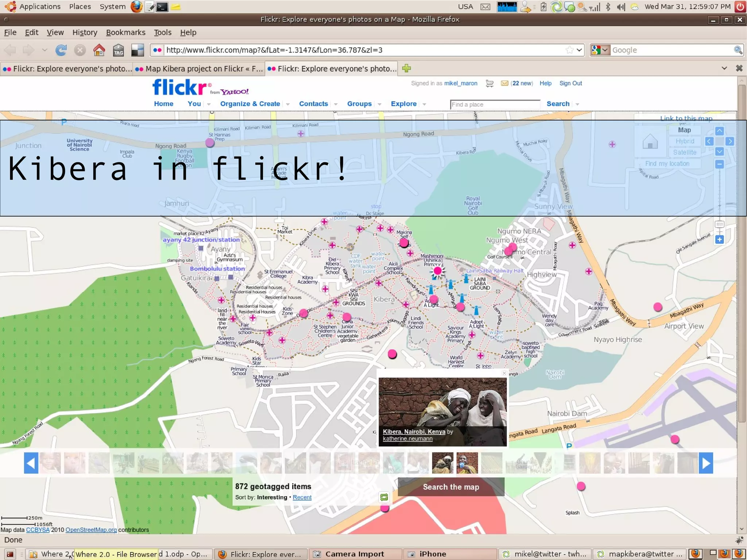Click the mikel_maron username link

(460, 83)
